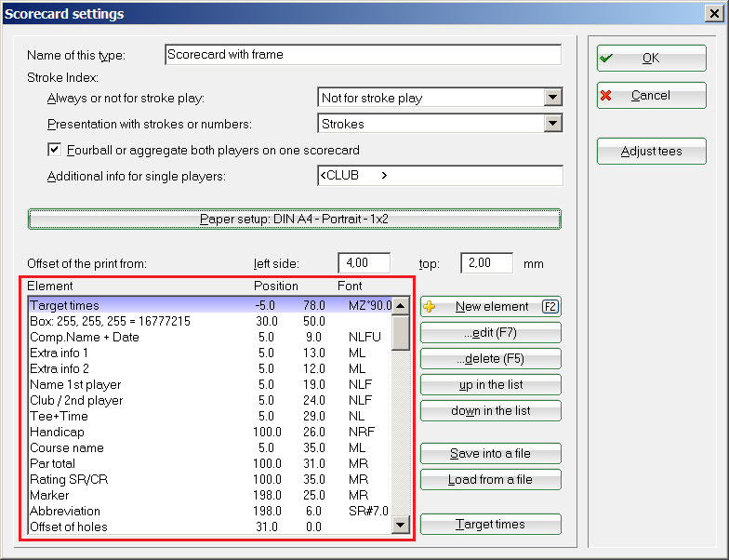The width and height of the screenshot is (729, 560).
Task: Click the green checkmark OK button
Action: point(651,58)
